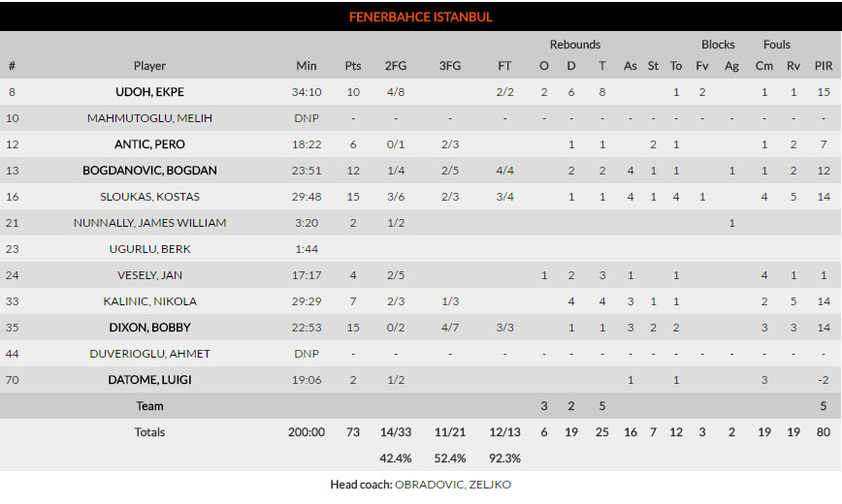Image resolution: width=842 pixels, height=504 pixels.
Task: Select DATOME, LUIGI player link
Action: [149, 380]
